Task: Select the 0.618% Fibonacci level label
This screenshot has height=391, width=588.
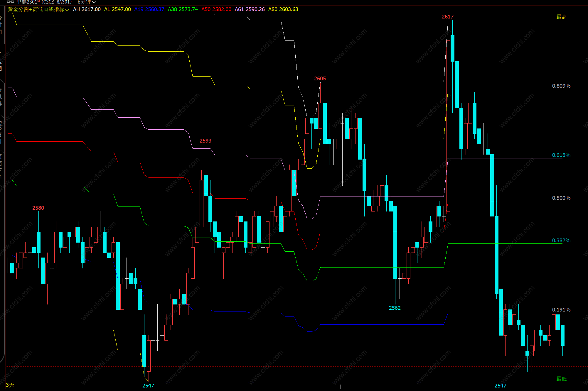Action: pos(561,155)
